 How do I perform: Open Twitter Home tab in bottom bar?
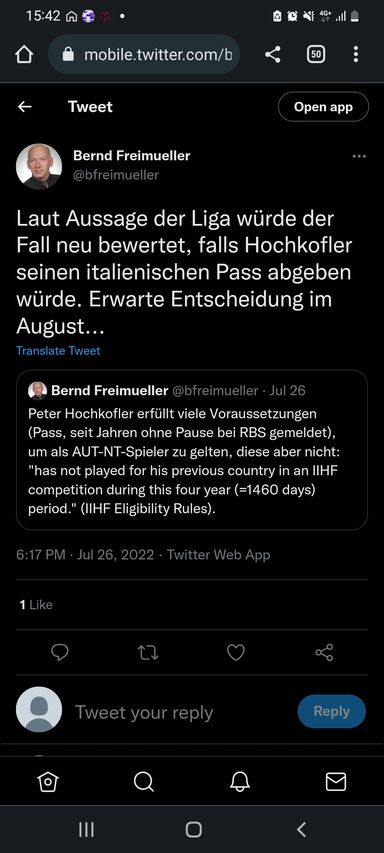tap(48, 782)
